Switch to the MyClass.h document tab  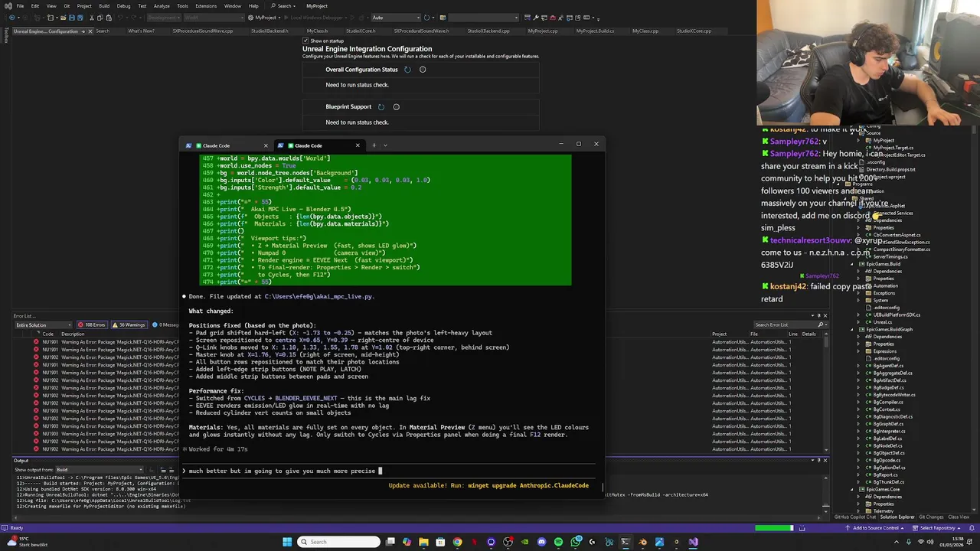(x=316, y=31)
